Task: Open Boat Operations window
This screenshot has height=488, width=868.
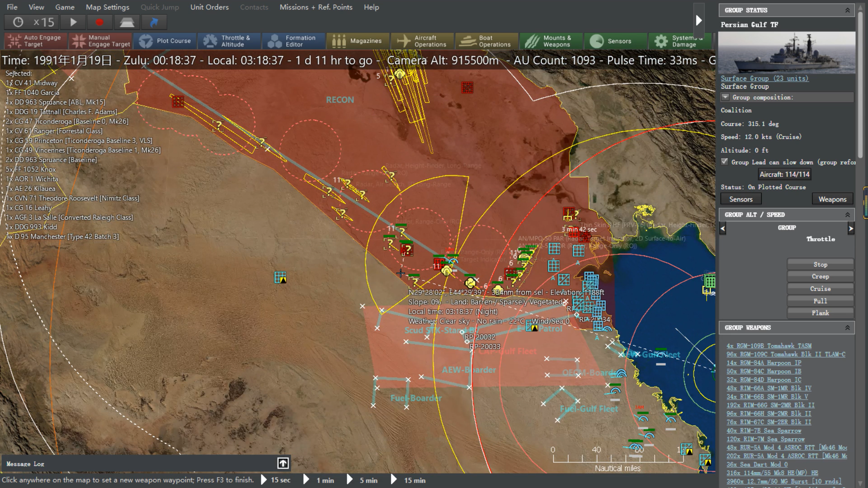Action: 486,41
